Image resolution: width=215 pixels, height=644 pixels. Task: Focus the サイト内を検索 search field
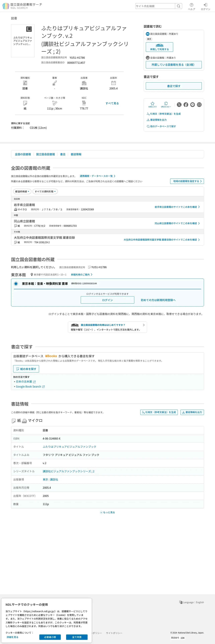[155, 6]
